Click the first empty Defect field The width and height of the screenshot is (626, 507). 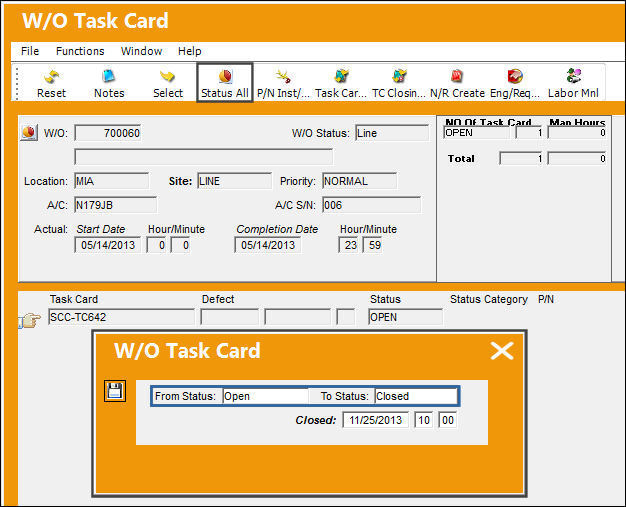(x=230, y=317)
